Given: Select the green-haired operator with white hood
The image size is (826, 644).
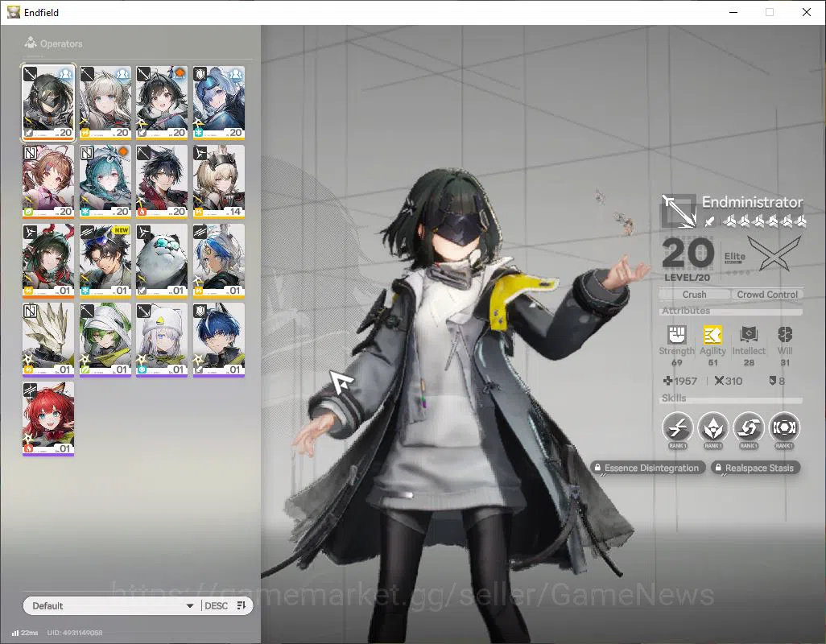Looking at the screenshot, I should pyautogui.click(x=105, y=340).
